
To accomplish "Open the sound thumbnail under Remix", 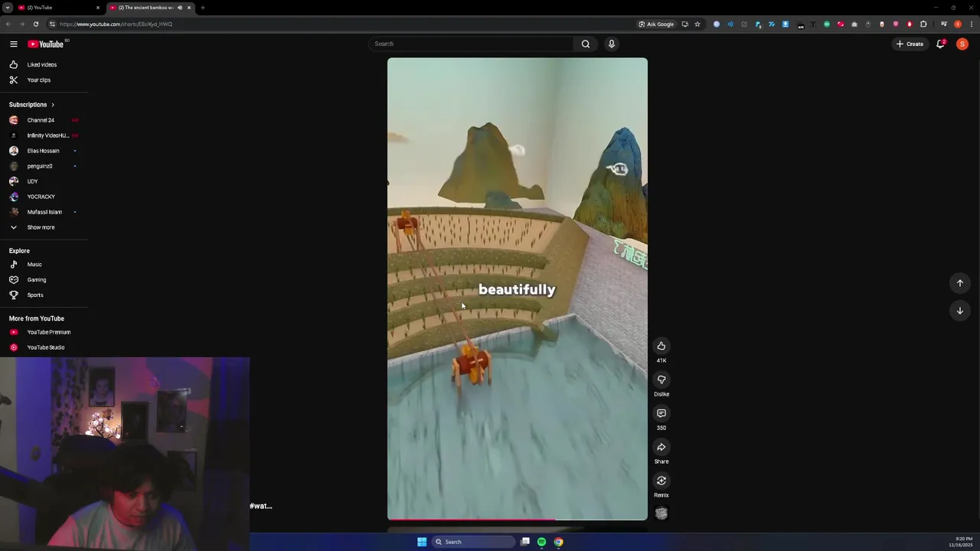I will click(x=661, y=514).
